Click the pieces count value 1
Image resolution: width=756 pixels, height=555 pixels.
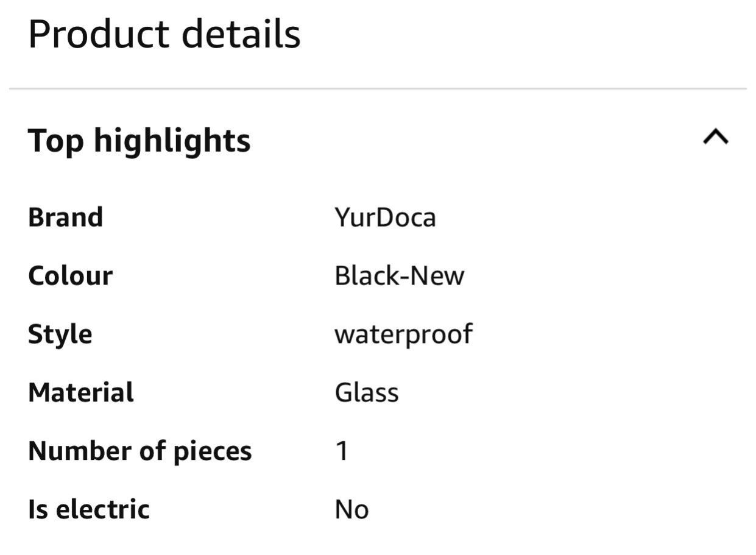341,451
